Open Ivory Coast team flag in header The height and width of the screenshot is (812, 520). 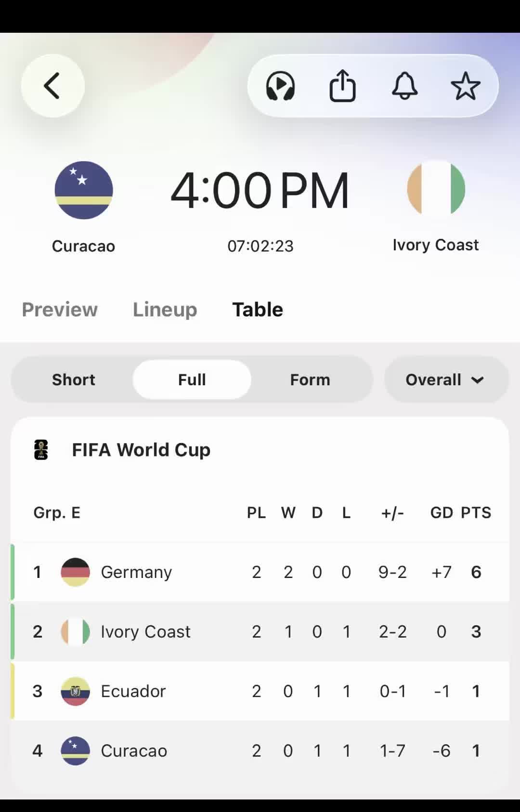click(436, 189)
